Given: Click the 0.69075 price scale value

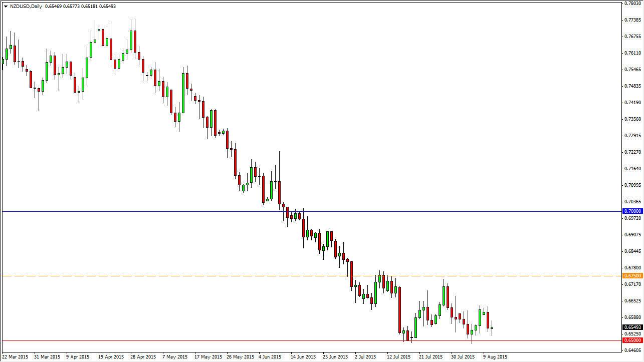Looking at the screenshot, I should pyautogui.click(x=633, y=235).
